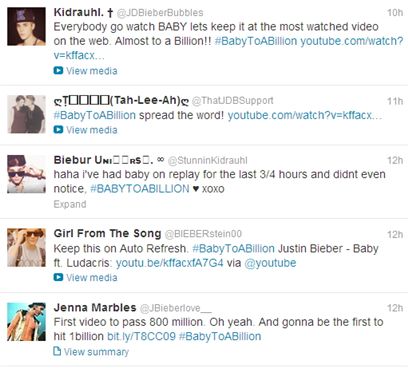
Task: Open the Girl From The Song display name
Action: [x=107, y=233]
